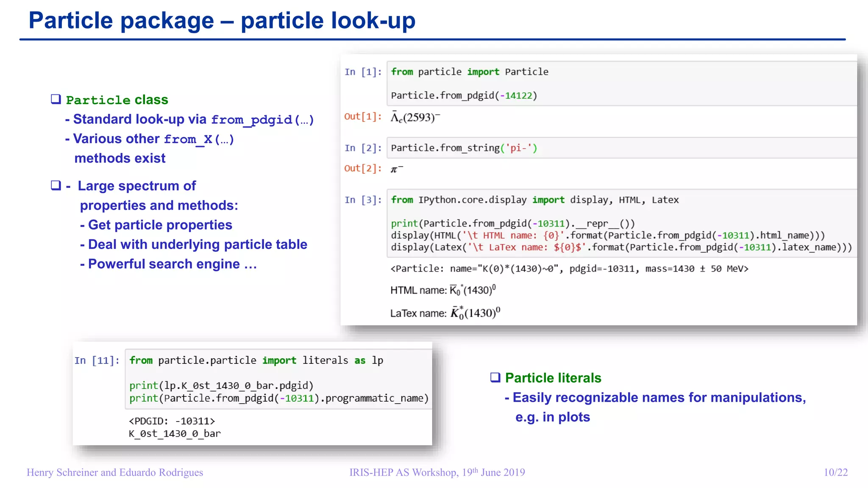Click the 'In [3]:' cell prompt

pyautogui.click(x=363, y=200)
